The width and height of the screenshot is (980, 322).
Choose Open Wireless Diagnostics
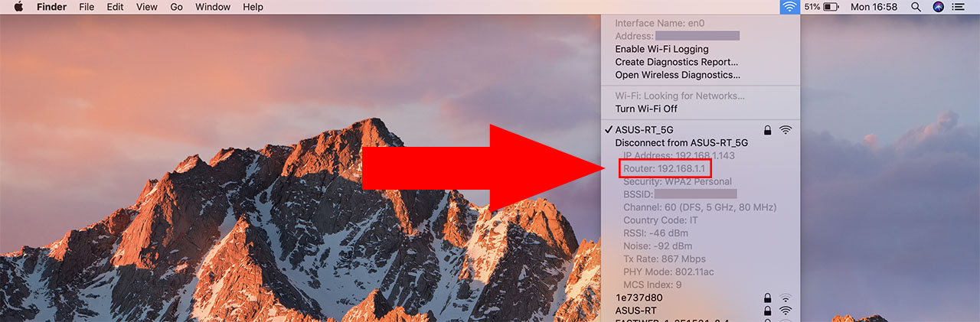[678, 75]
